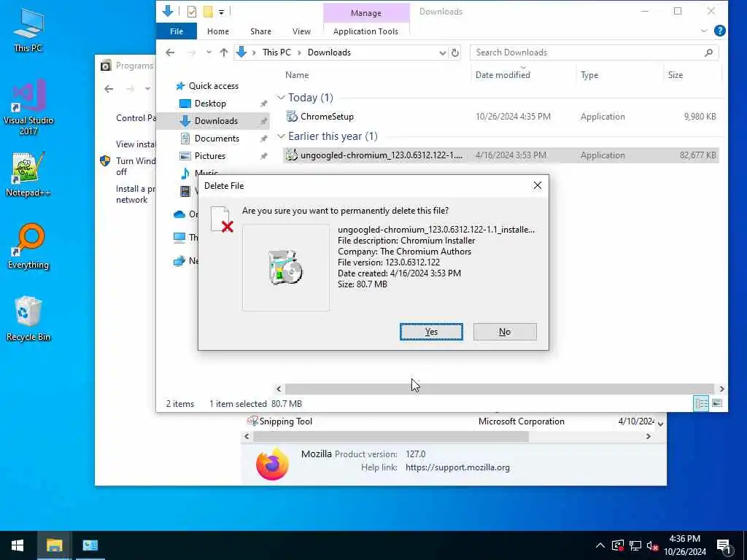The image size is (747, 560).
Task: Click the Explorer back arrow
Action: tap(170, 52)
